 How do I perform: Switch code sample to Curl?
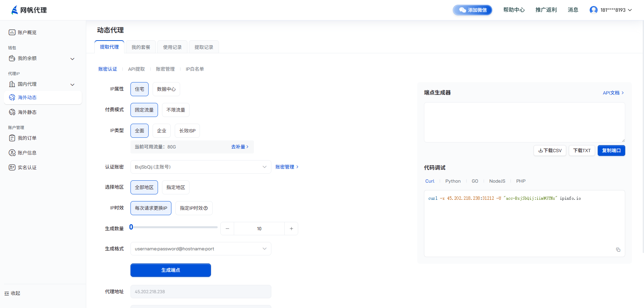pos(430,181)
